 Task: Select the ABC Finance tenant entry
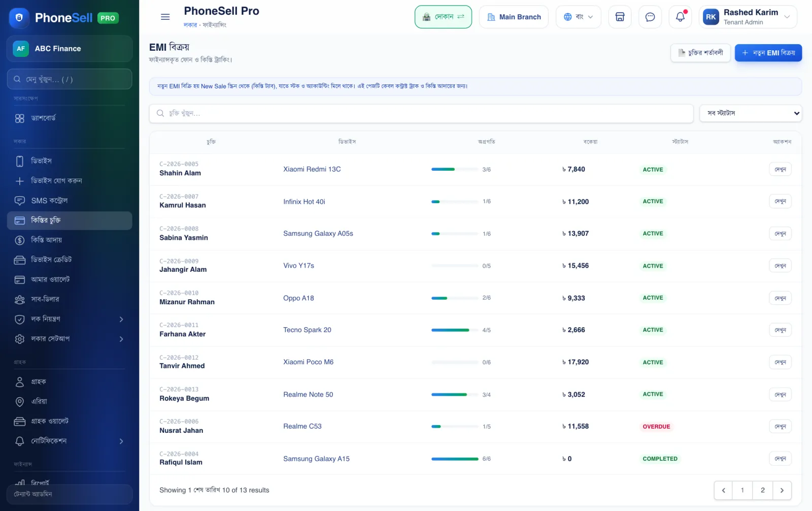coord(70,49)
